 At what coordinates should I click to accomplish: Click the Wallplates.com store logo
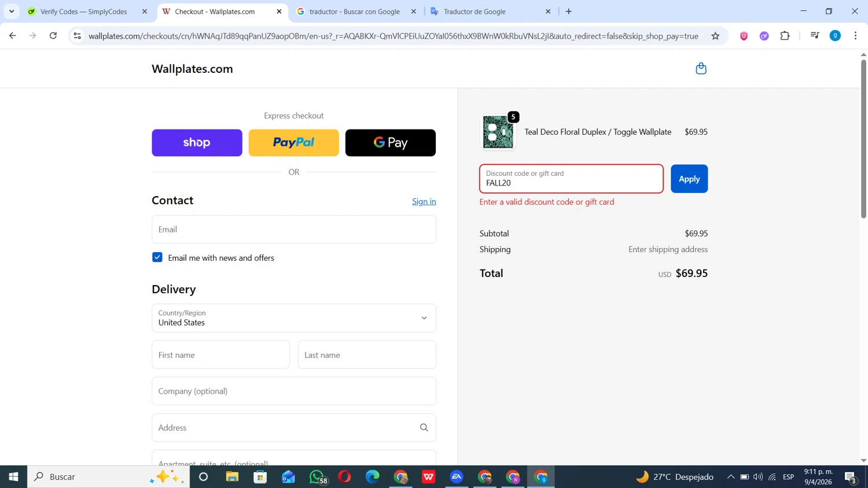(192, 69)
